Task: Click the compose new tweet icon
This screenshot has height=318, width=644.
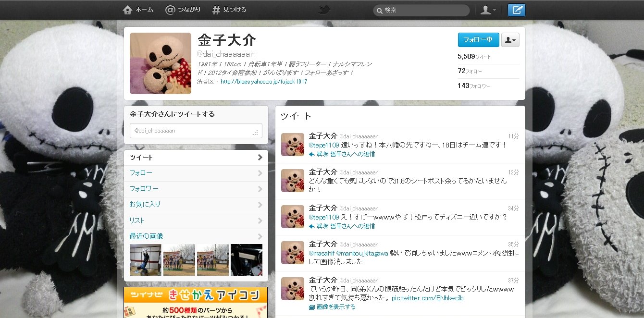Action: (517, 10)
